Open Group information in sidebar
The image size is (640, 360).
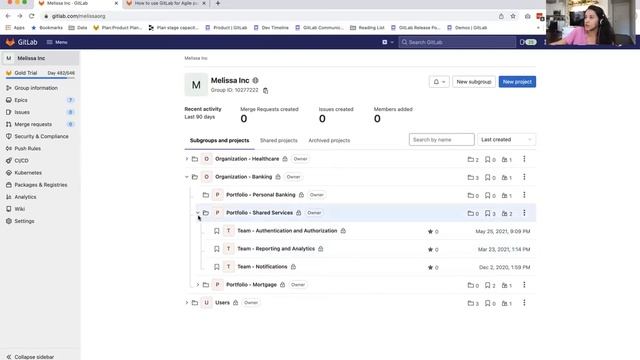(36, 88)
